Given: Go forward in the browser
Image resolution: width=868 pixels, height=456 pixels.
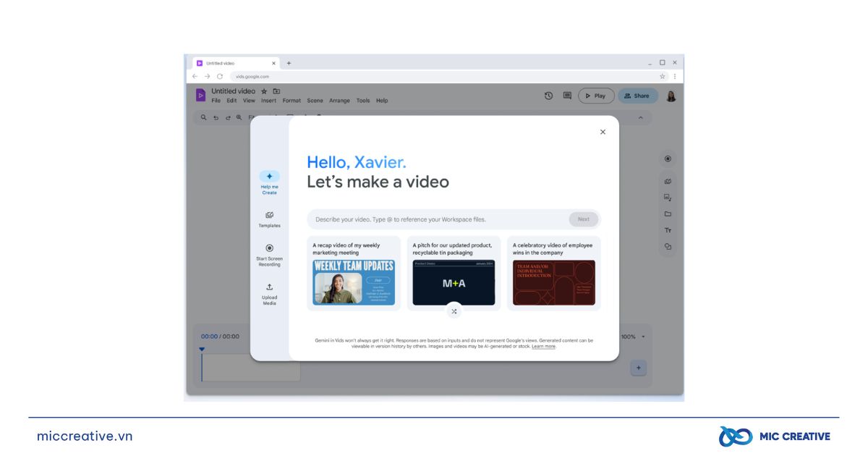Looking at the screenshot, I should click(207, 76).
